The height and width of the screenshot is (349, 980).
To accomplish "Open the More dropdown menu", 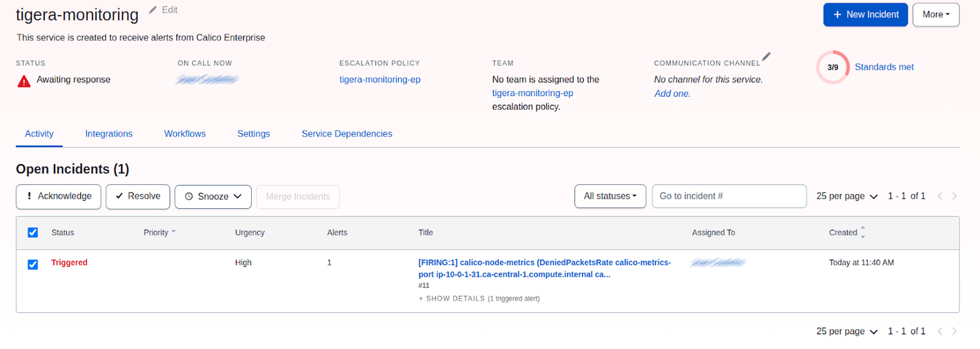I will click(x=935, y=14).
